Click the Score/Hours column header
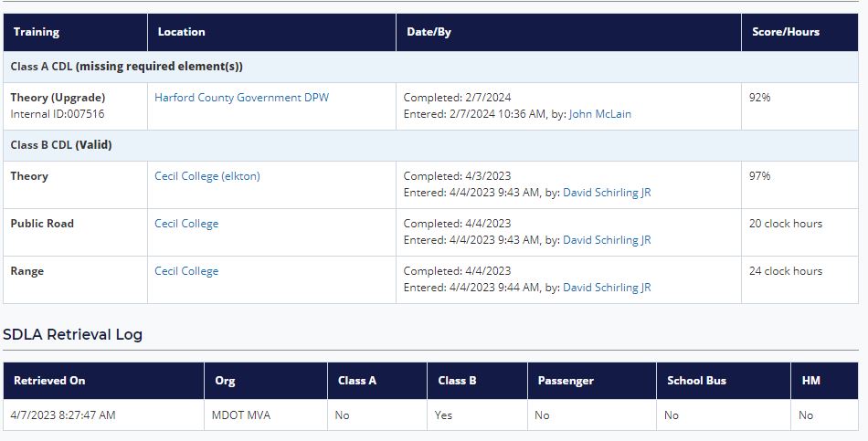868x441 pixels. tap(786, 32)
